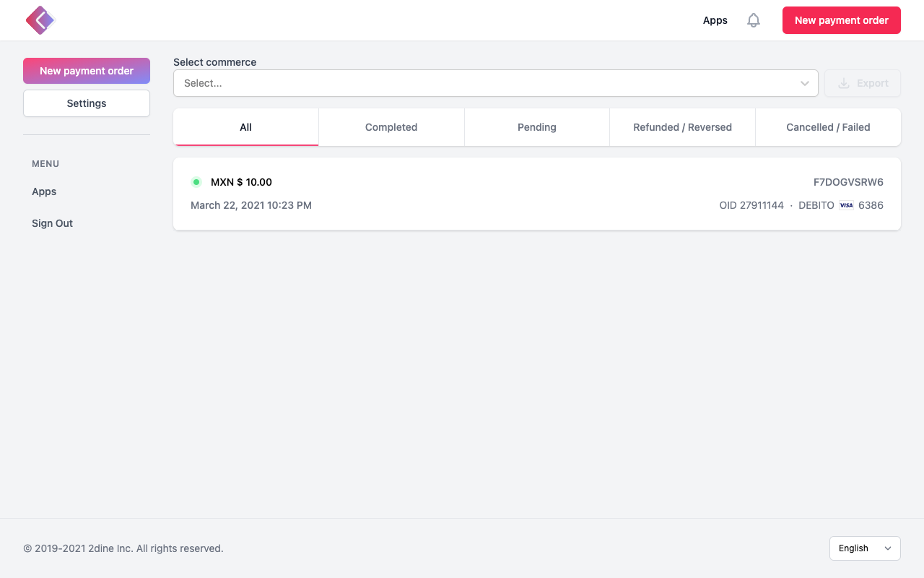Click the chevron on Select commerce field

click(804, 83)
